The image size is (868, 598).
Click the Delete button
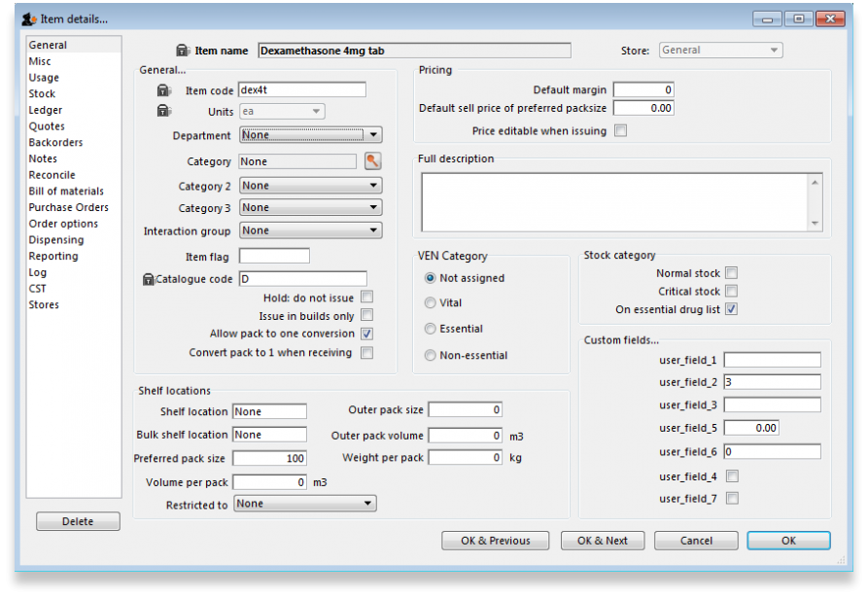click(78, 521)
